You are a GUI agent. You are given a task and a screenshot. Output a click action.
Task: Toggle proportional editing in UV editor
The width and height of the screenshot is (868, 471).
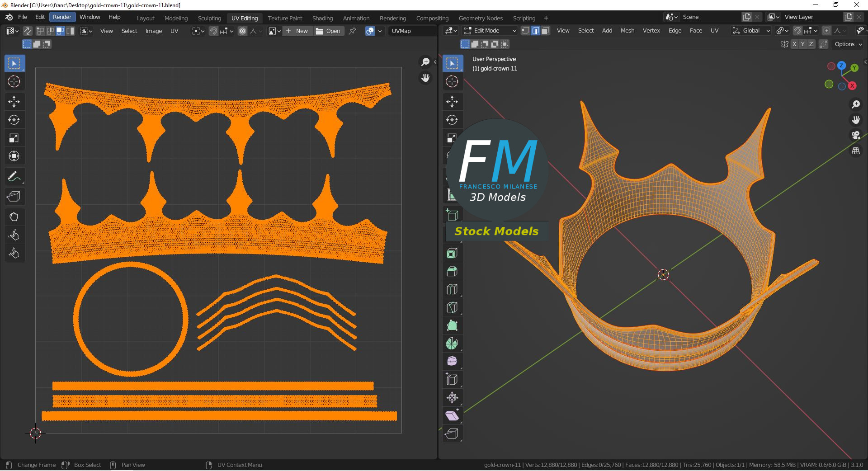[x=243, y=31]
